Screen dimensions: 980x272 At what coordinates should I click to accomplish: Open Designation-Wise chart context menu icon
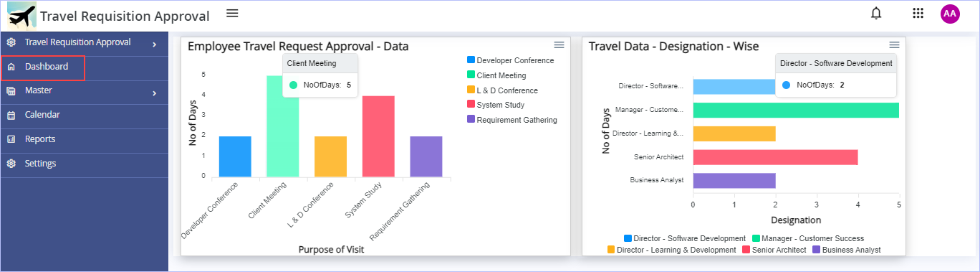tap(894, 44)
